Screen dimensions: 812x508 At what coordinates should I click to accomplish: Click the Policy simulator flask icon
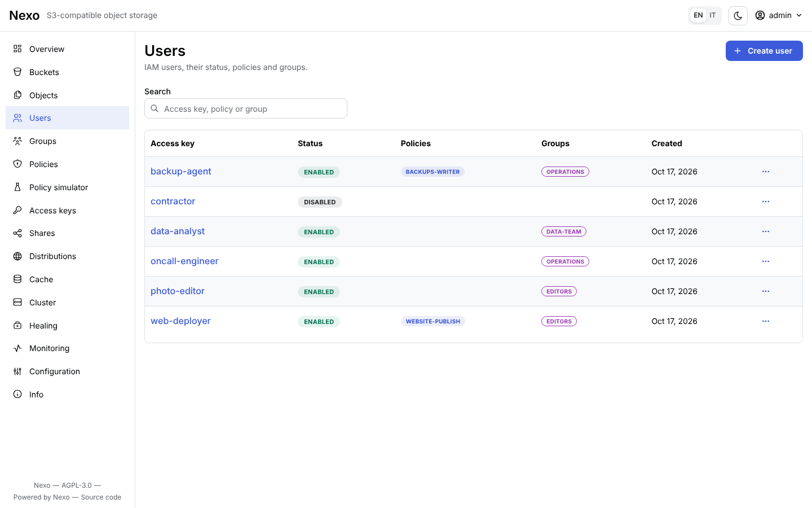[x=17, y=187]
